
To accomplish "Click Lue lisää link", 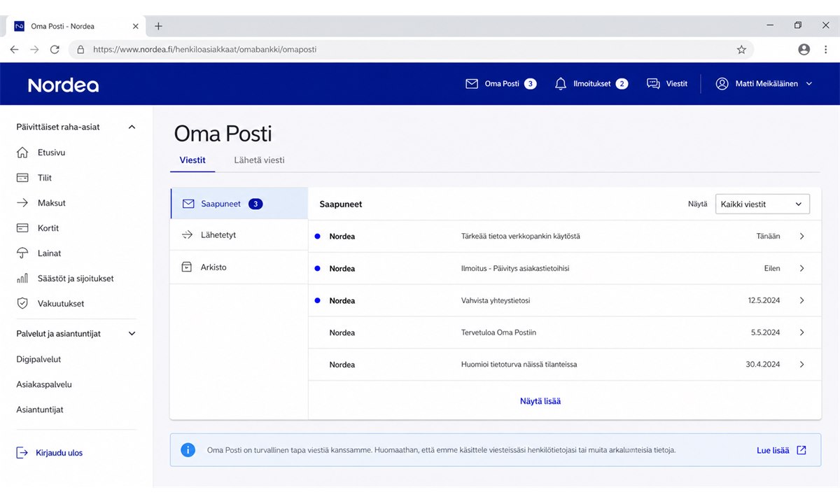I will 773,451.
